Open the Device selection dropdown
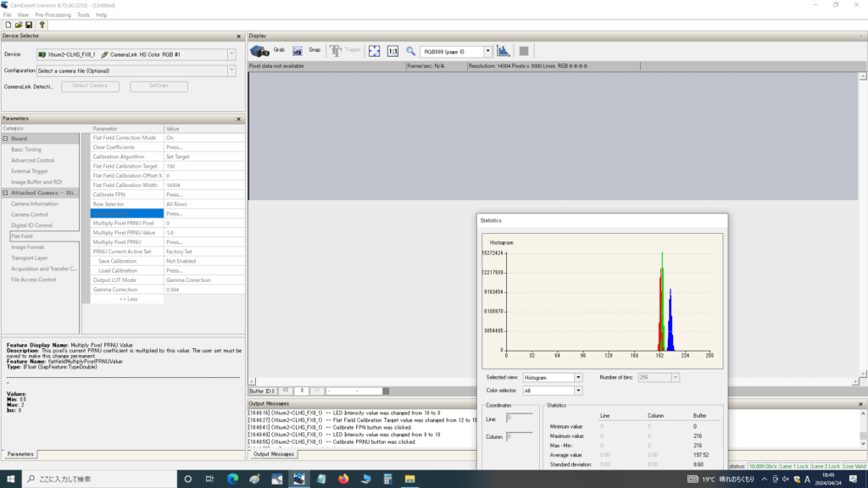Viewport: 868px width, 488px height. point(231,54)
